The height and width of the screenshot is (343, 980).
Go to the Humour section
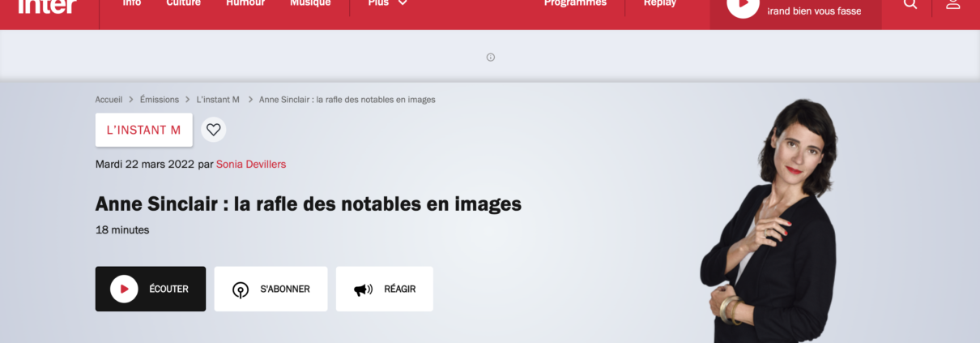coord(245,4)
